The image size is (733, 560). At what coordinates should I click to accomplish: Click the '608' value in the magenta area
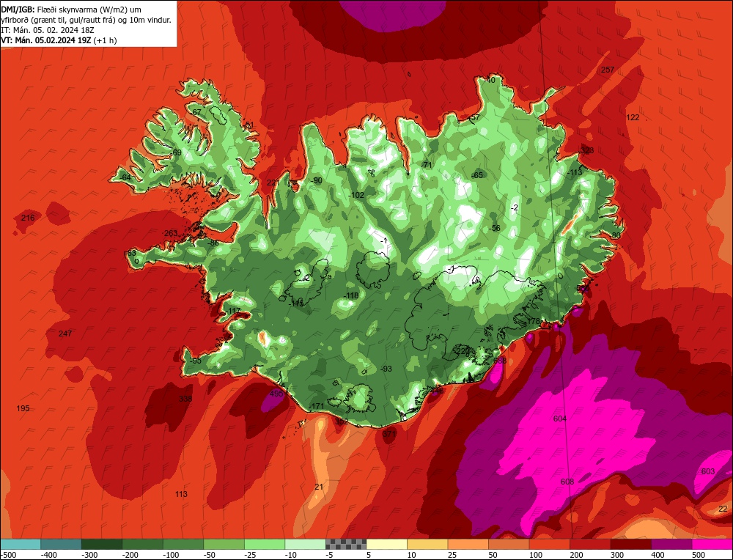pos(567,482)
